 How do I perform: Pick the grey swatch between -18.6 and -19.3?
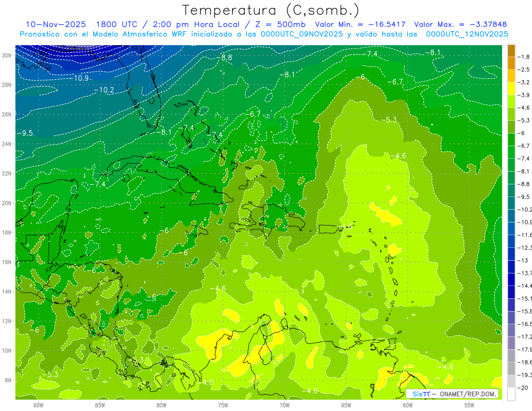coord(511,368)
